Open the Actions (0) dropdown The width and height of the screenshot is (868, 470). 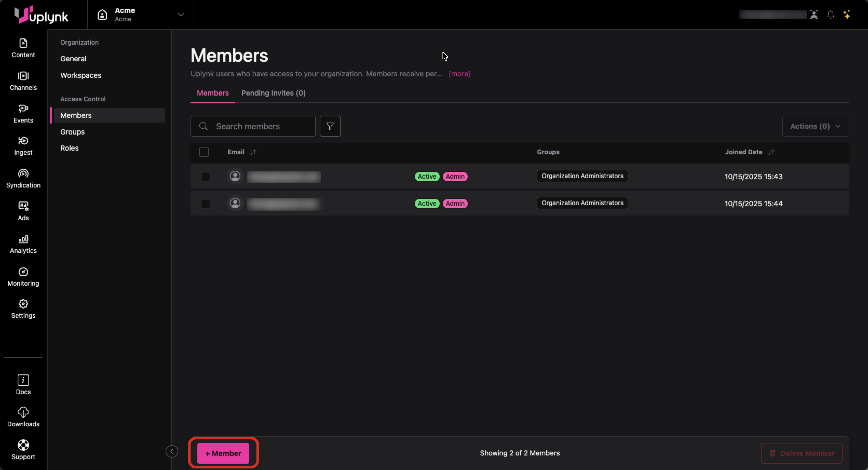(x=815, y=126)
